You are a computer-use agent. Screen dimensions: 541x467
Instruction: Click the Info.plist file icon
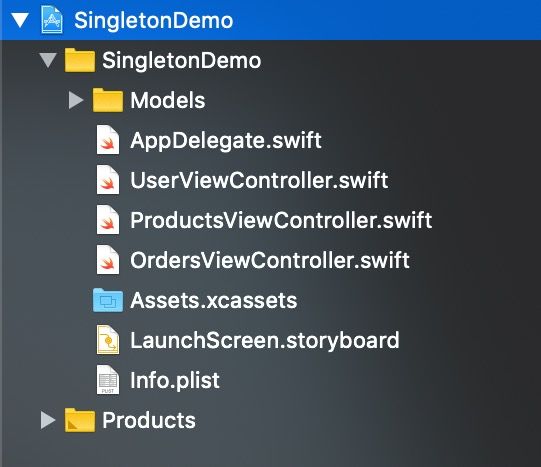(x=108, y=380)
